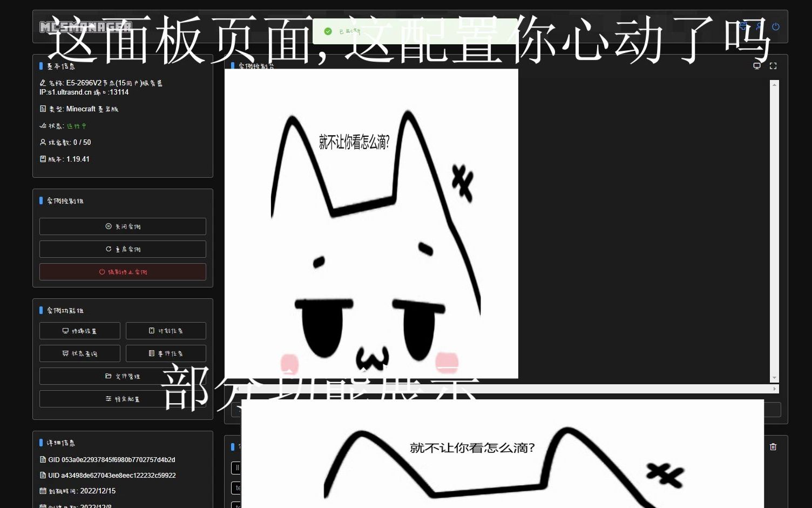This screenshot has width=812, height=508.
Task: Open 终端设置 terminal settings
Action: click(80, 331)
